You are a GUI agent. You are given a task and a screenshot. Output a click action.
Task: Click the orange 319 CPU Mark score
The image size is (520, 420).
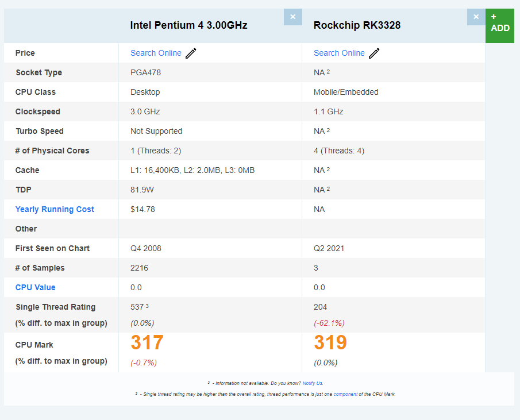click(330, 342)
